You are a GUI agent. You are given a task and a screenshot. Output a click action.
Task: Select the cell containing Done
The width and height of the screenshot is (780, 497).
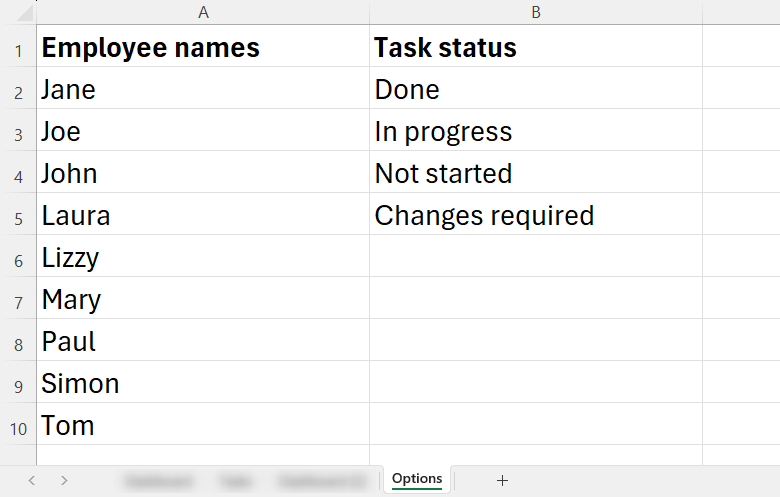tap(536, 88)
